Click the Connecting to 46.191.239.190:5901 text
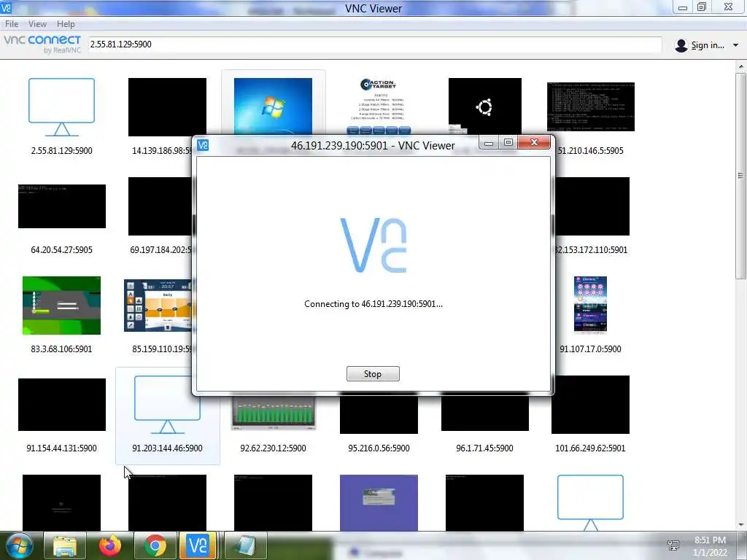 373,304
